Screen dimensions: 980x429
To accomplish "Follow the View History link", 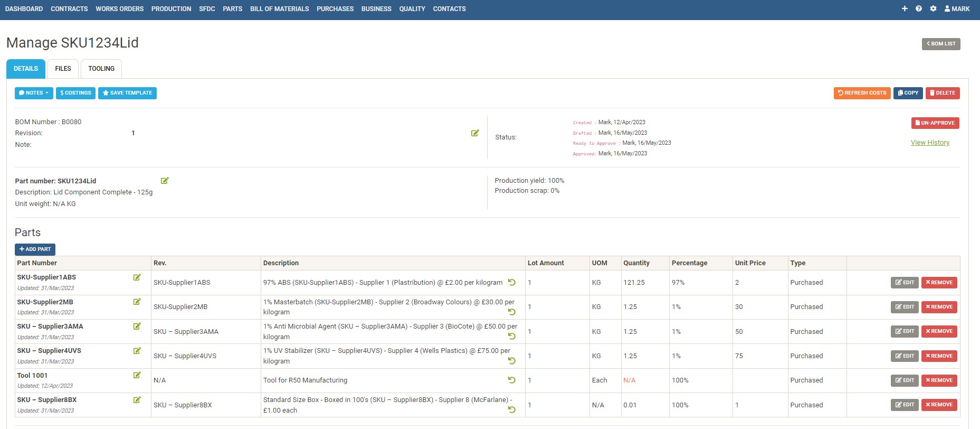I will point(930,143).
